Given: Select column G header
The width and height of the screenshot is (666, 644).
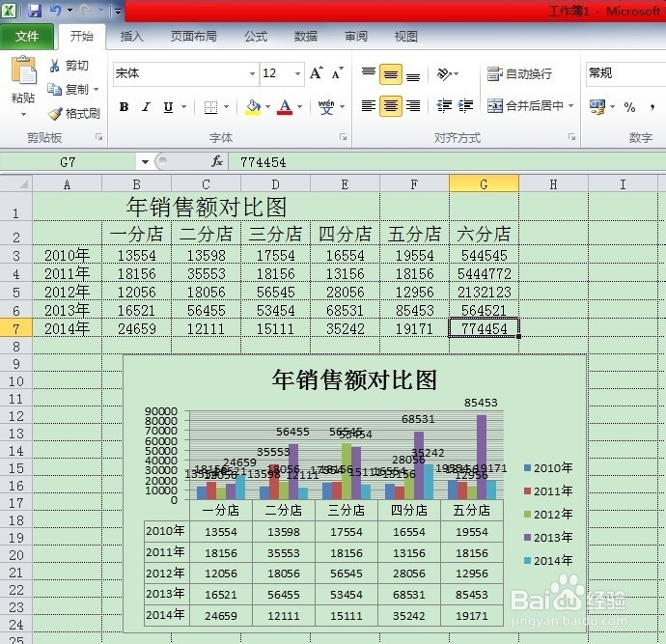Looking at the screenshot, I should (484, 184).
